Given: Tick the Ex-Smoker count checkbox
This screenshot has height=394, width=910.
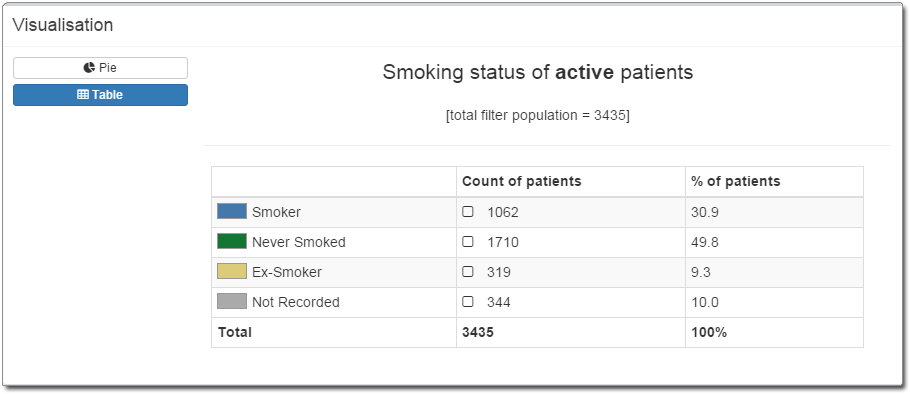Looking at the screenshot, I should (x=468, y=272).
